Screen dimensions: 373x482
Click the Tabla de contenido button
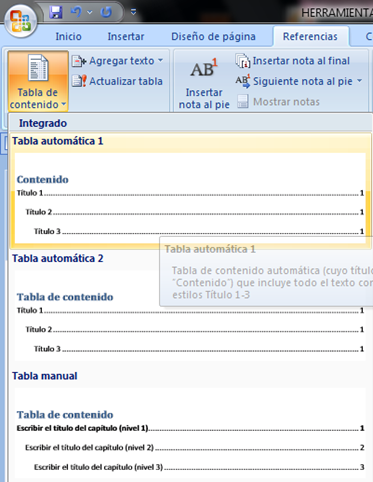38,81
